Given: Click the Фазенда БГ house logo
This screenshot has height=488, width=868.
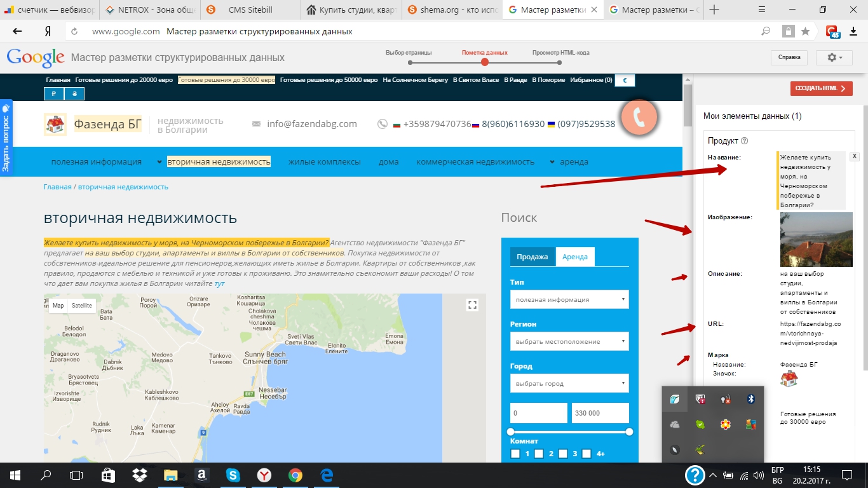Looking at the screenshot, I should [55, 125].
